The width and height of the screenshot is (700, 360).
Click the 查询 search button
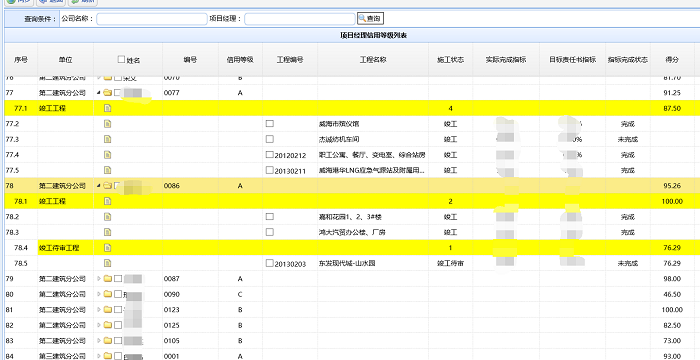coord(370,19)
